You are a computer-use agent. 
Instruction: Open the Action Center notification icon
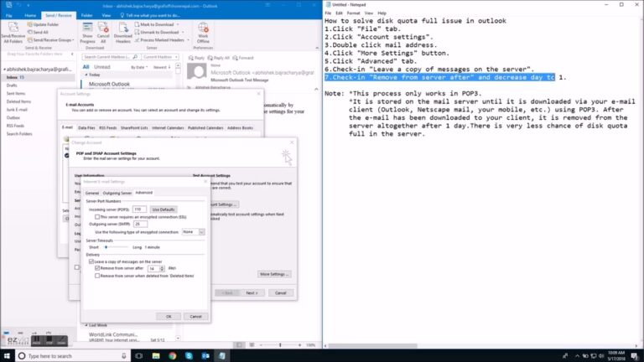635,356
